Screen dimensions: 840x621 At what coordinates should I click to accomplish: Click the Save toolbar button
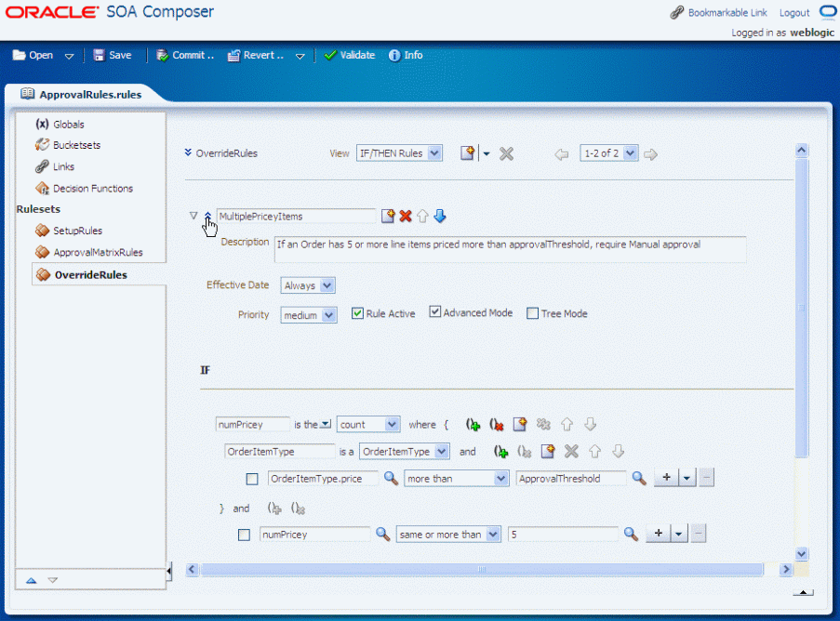tap(113, 55)
